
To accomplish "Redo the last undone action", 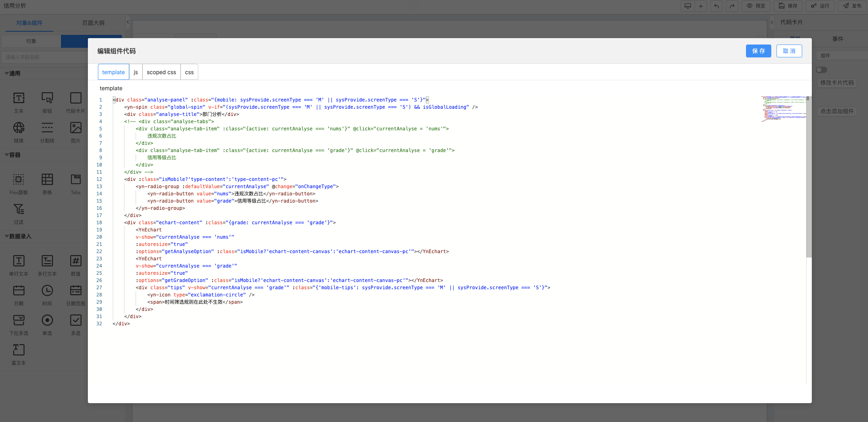I will [x=732, y=6].
